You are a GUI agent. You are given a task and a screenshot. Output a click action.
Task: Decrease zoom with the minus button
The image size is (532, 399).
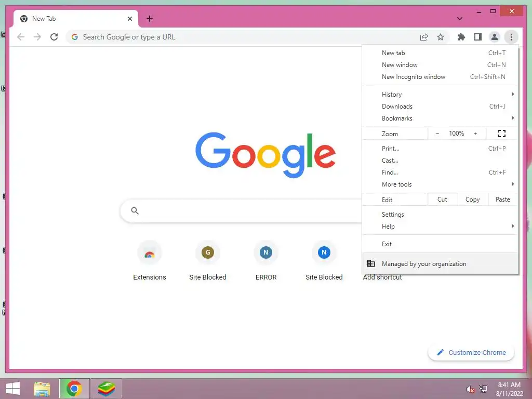pos(437,134)
